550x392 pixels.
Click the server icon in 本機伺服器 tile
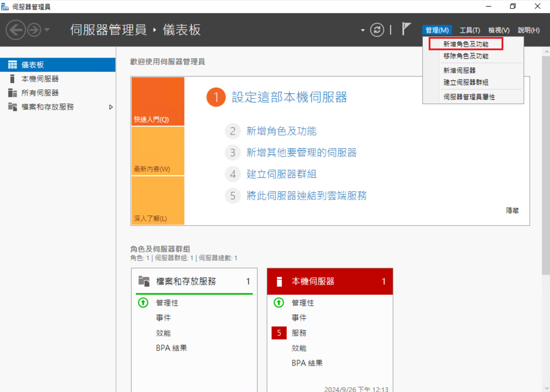tap(279, 281)
